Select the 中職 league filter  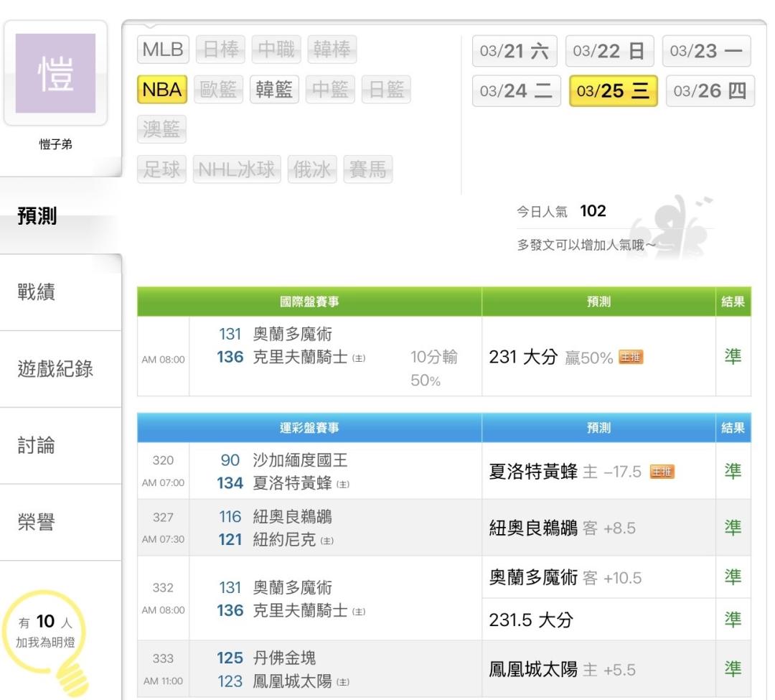pos(276,50)
